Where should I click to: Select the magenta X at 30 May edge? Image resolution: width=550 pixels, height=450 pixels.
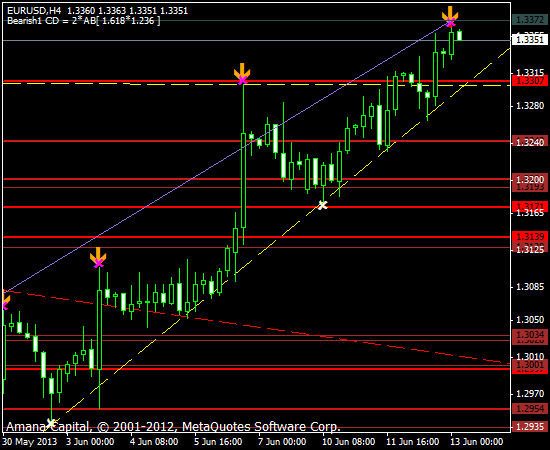coord(5,305)
